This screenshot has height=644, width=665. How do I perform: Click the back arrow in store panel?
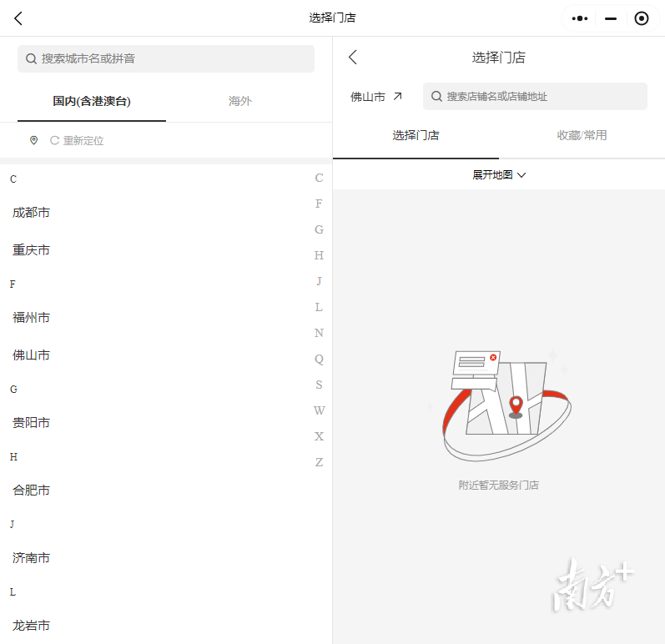tap(353, 57)
